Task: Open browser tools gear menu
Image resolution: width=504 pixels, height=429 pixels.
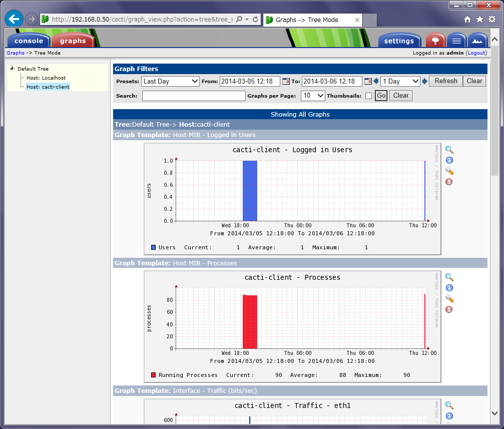Action: tap(492, 20)
